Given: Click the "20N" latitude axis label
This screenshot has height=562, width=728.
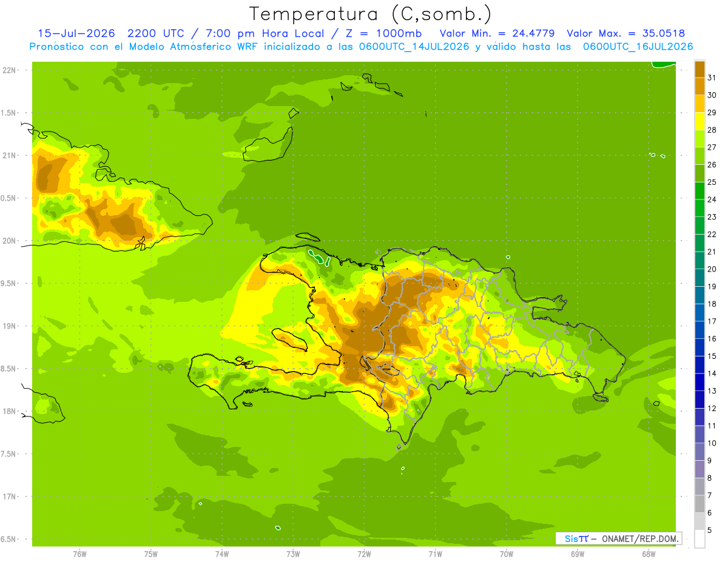Looking at the screenshot, I should (10, 241).
